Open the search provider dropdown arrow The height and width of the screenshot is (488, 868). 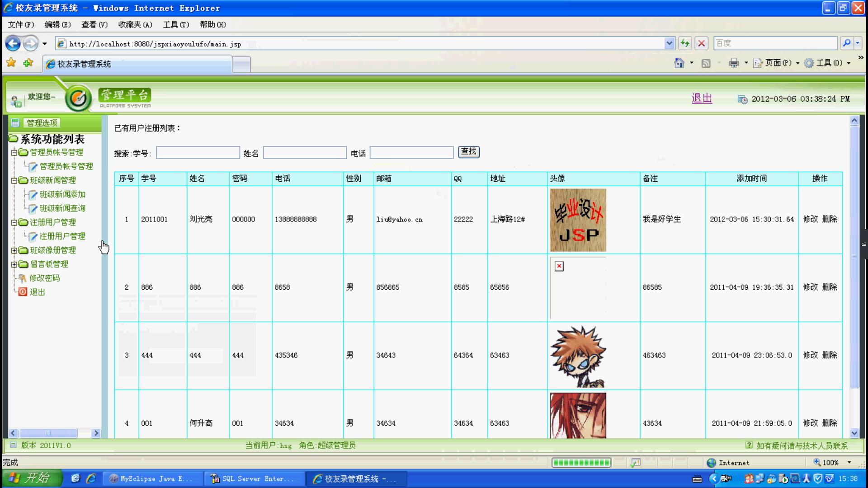click(x=858, y=43)
